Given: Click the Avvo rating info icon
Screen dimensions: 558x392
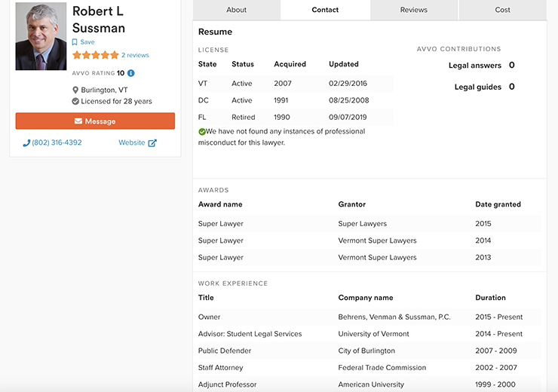Looking at the screenshot, I should click(131, 73).
